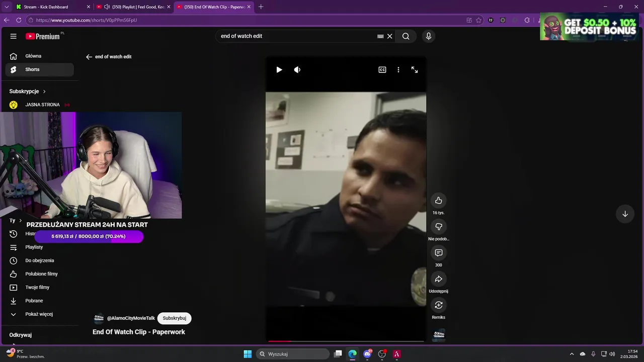Go to YouTube Premium home logo

pyautogui.click(x=43, y=36)
